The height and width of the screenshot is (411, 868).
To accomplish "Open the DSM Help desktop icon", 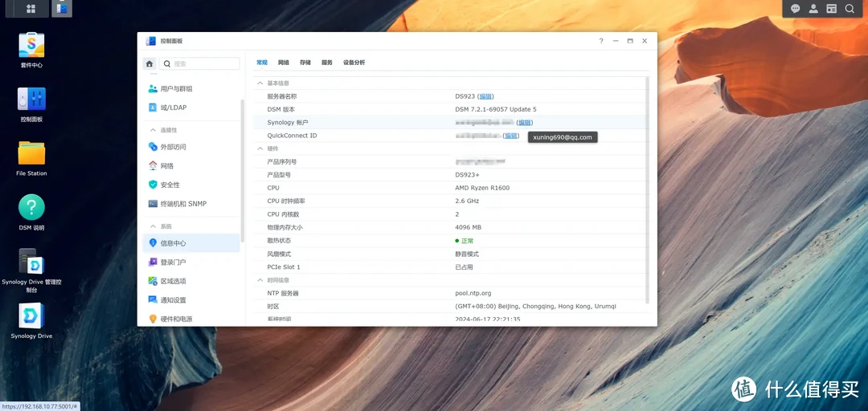I will coord(31,208).
